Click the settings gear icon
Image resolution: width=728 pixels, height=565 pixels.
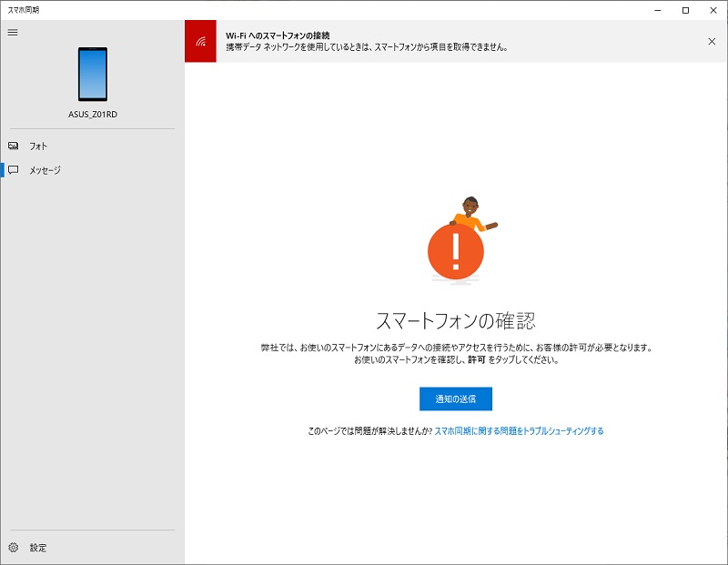[14, 548]
